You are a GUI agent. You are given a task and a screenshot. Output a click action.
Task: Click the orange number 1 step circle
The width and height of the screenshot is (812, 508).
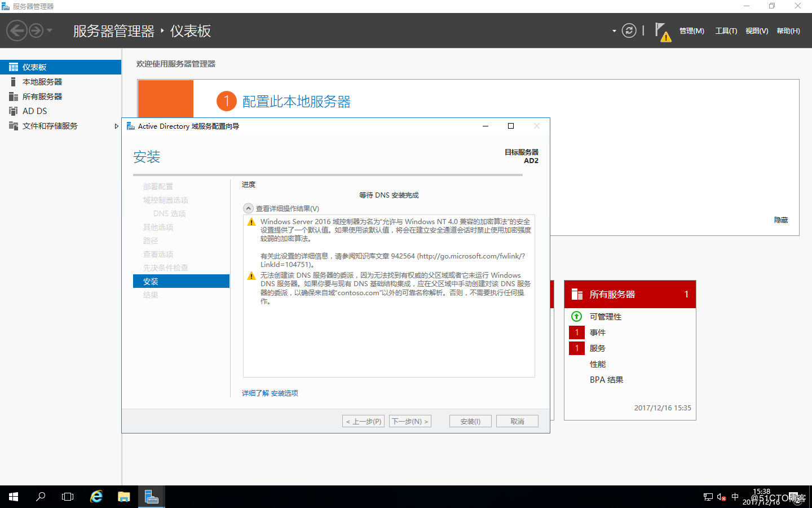[x=226, y=101]
